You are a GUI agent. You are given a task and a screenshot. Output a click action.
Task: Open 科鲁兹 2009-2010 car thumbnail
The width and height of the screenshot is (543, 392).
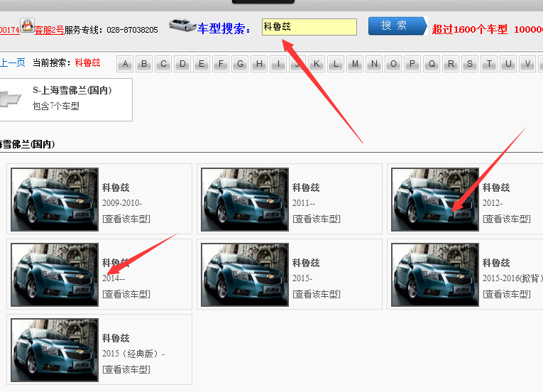point(55,200)
